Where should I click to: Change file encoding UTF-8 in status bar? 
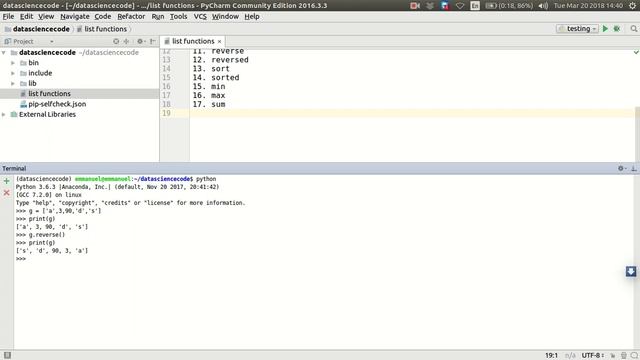click(x=593, y=356)
